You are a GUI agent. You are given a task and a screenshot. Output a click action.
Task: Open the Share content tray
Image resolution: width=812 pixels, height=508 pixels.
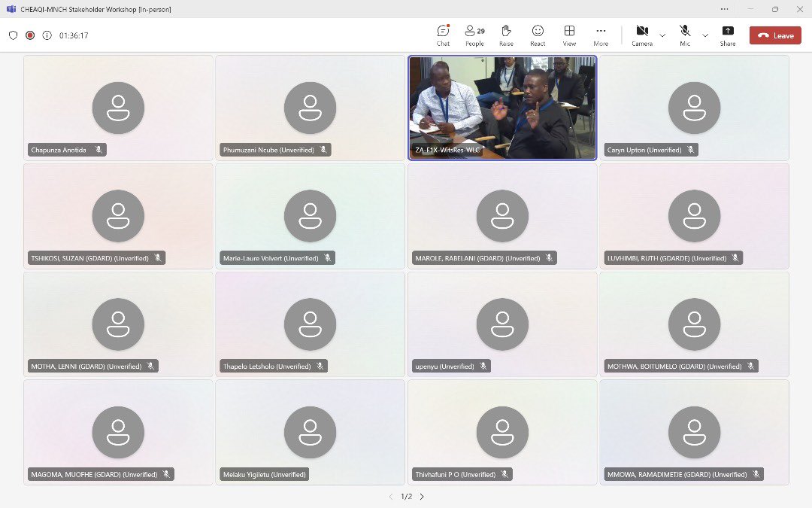pos(728,36)
